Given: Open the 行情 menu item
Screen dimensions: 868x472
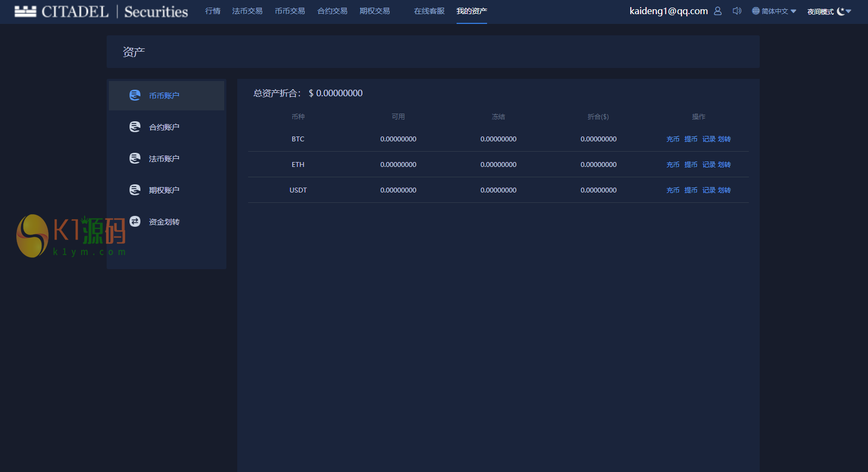Looking at the screenshot, I should point(213,11).
